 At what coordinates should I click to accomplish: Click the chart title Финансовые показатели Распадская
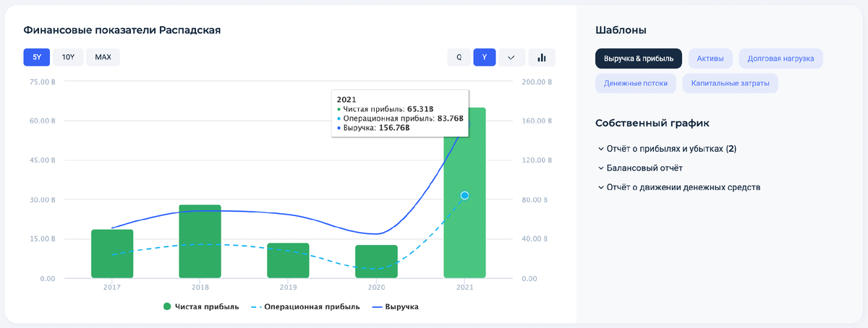coord(122,30)
